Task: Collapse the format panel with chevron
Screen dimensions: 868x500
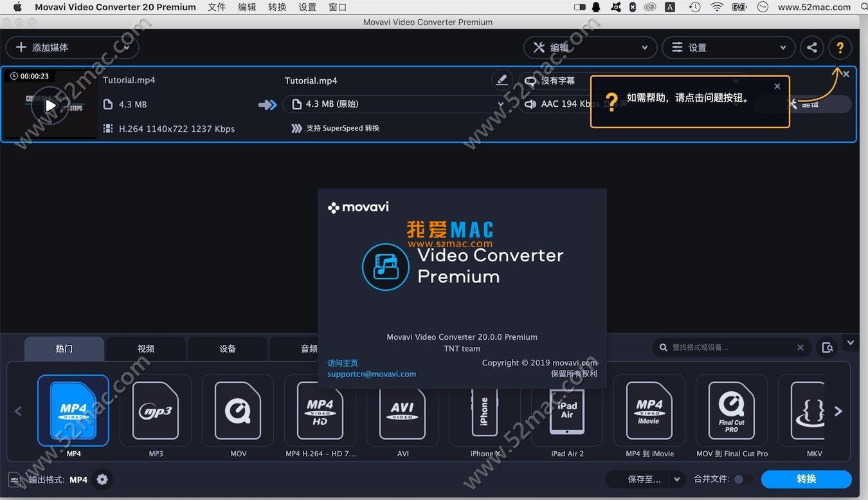Action: pyautogui.click(x=851, y=343)
